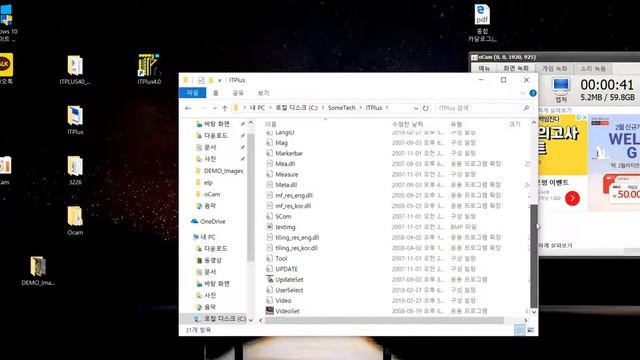Viewport: 640px width, 360px height.
Task: Switch to details view in Explorer status bar
Action: click(520, 330)
